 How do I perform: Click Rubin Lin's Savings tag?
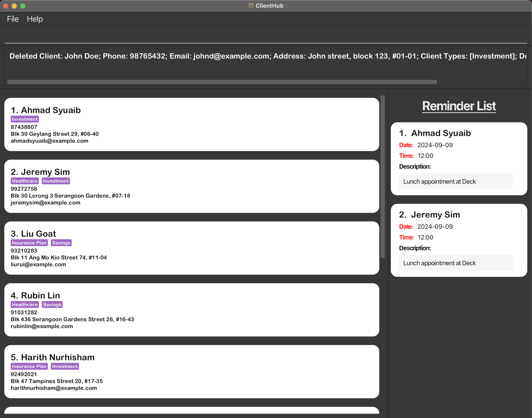pos(52,304)
